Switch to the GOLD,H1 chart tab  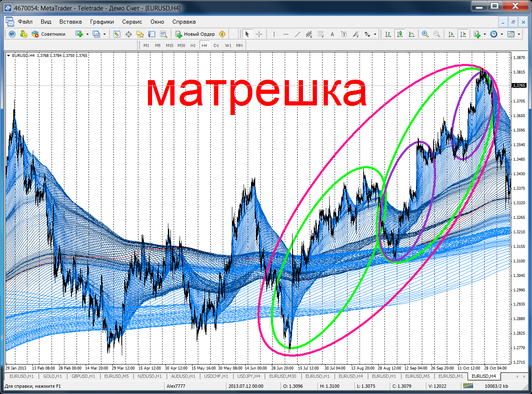[52, 376]
